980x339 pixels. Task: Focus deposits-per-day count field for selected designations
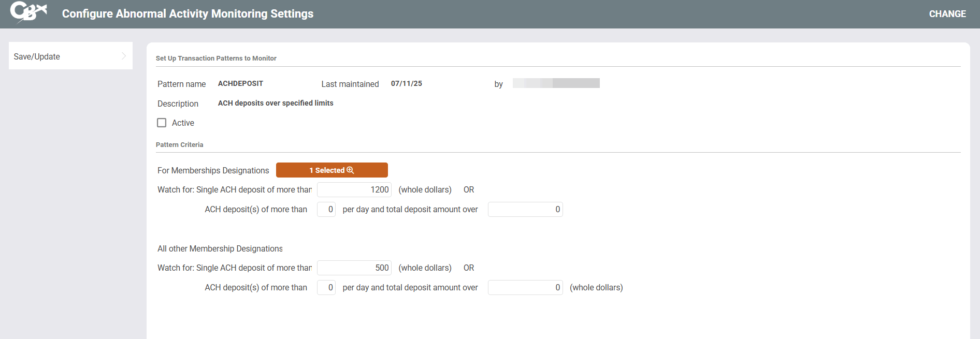326,210
